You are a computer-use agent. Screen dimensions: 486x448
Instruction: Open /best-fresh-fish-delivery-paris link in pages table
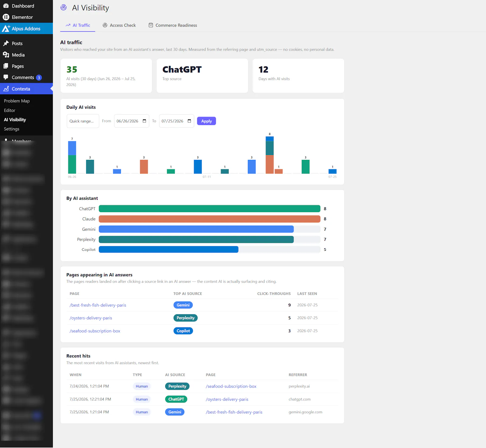pos(98,305)
